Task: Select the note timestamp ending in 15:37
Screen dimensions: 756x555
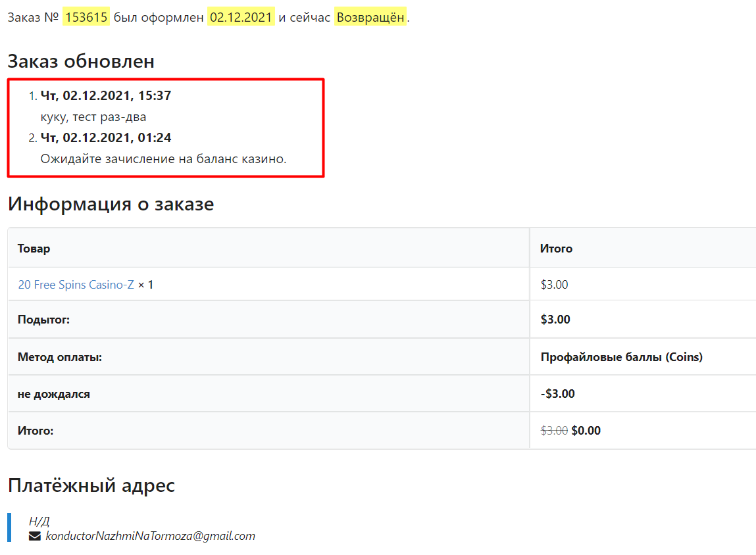Action: click(x=105, y=96)
